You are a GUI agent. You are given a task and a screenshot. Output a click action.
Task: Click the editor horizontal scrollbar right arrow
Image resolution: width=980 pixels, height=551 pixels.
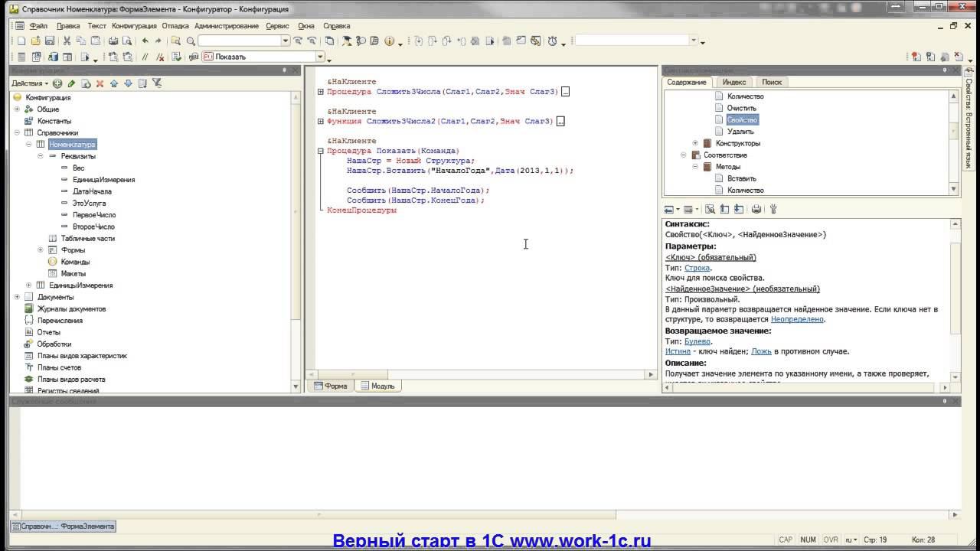click(x=652, y=375)
